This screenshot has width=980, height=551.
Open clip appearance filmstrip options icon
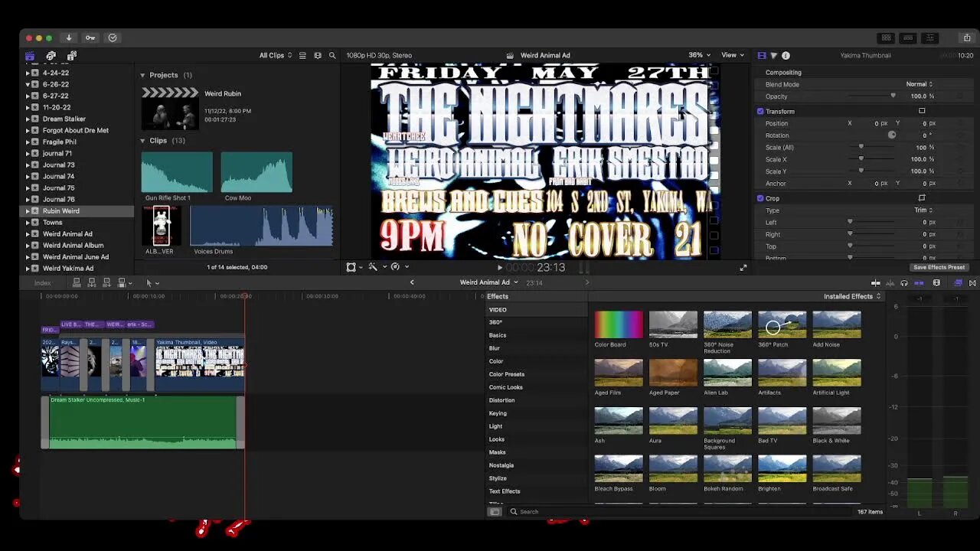(x=318, y=55)
